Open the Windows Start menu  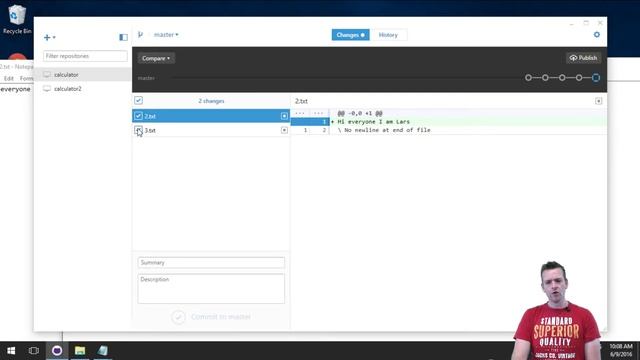[x=11, y=351]
